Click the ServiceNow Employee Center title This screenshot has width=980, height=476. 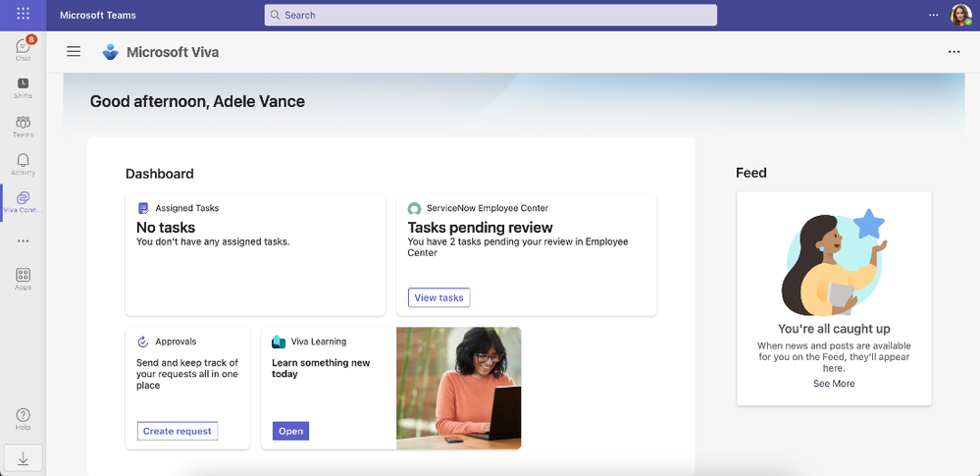[488, 208]
